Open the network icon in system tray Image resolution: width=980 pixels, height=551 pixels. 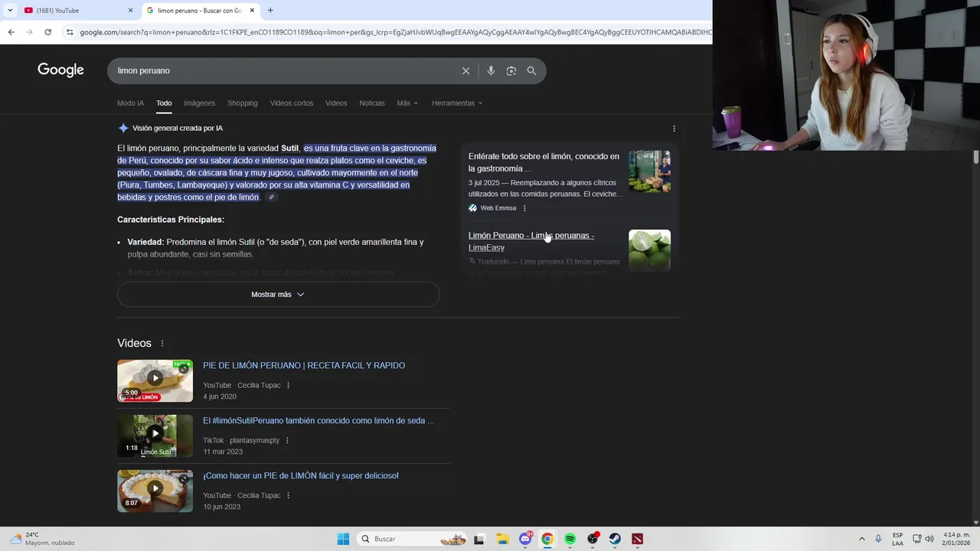pos(916,539)
